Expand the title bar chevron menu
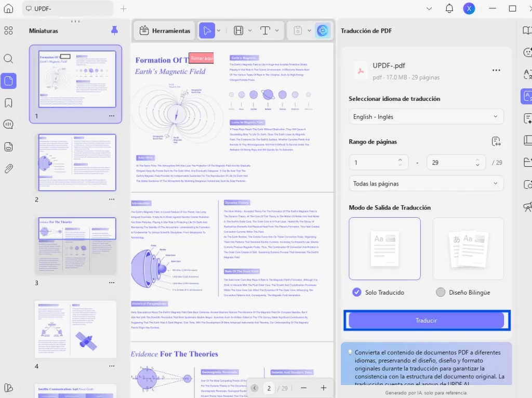Screen dimensions: 532x398 coord(429,9)
